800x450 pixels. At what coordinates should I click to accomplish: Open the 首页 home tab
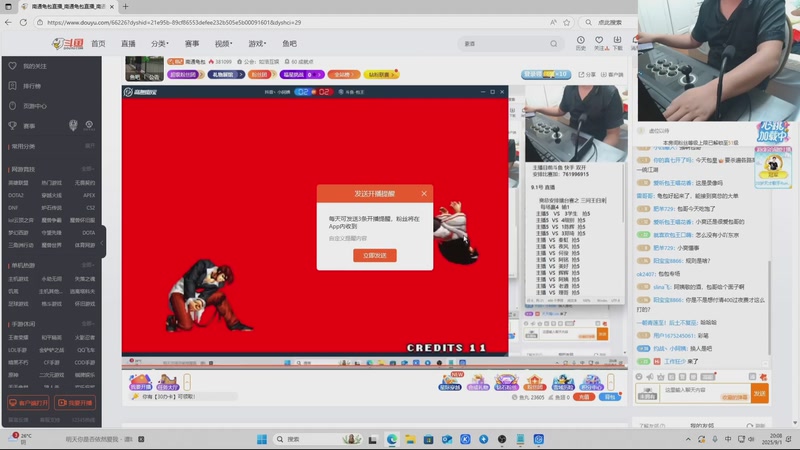point(98,44)
